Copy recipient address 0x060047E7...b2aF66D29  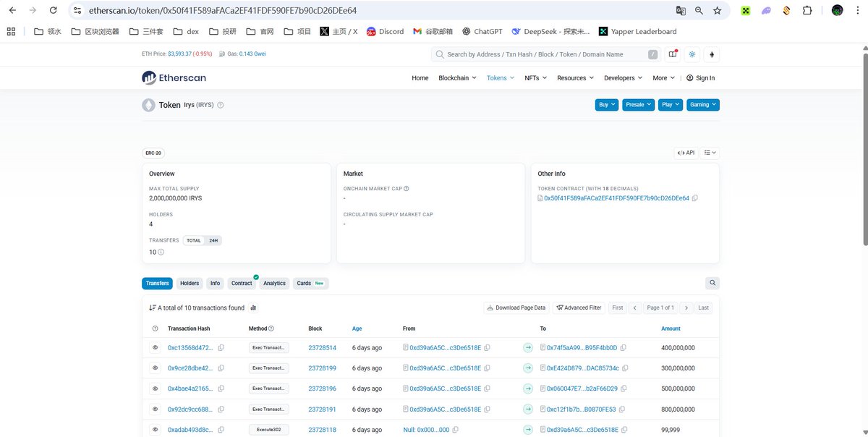point(624,389)
